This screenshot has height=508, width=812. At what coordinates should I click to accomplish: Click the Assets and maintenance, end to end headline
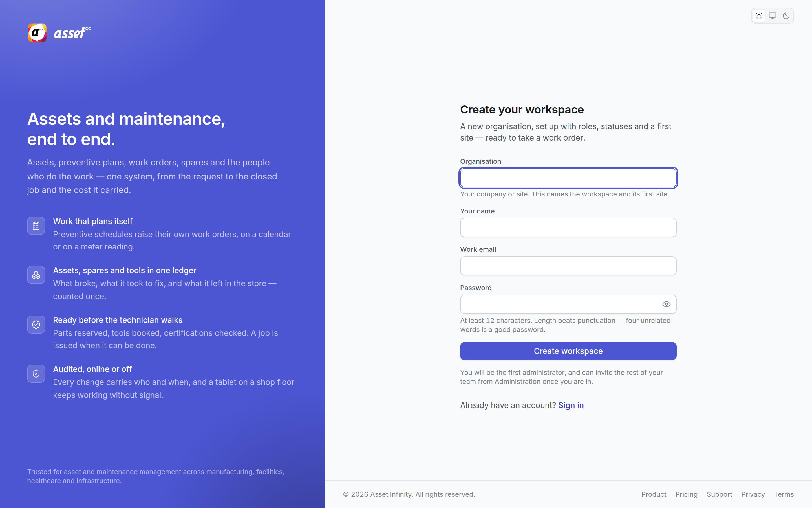coord(126,129)
